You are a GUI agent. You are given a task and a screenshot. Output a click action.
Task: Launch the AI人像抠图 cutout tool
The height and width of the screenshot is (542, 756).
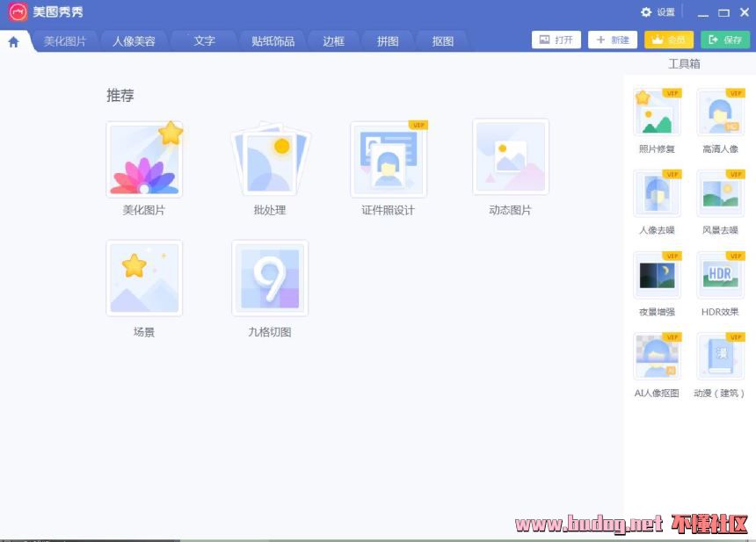point(657,357)
